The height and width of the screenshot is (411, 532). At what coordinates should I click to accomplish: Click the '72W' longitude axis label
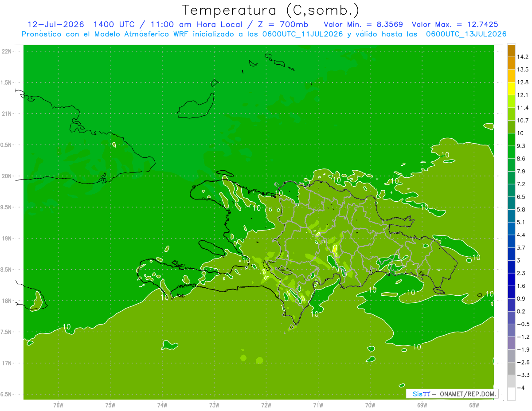click(266, 405)
